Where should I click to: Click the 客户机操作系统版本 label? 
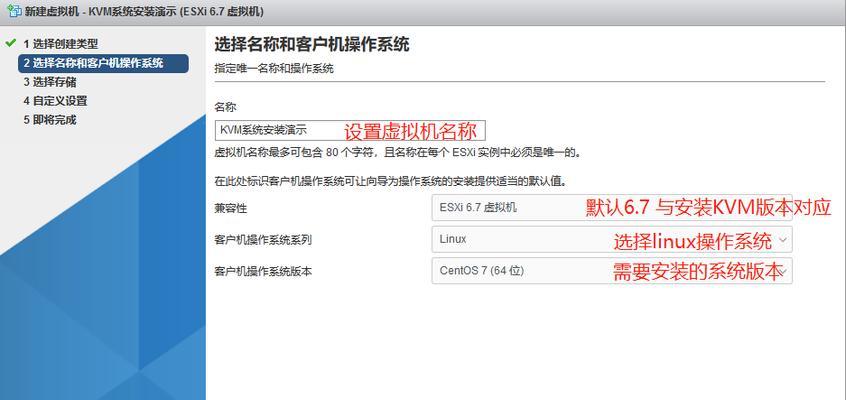[263, 272]
